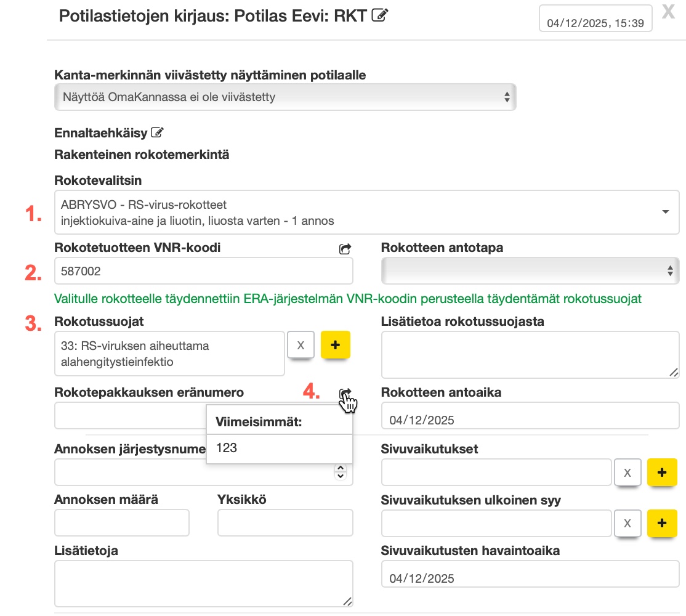Click edit icon beside Ennaltaehkäisy
Viewport: 686px width, 616px height.
157,132
